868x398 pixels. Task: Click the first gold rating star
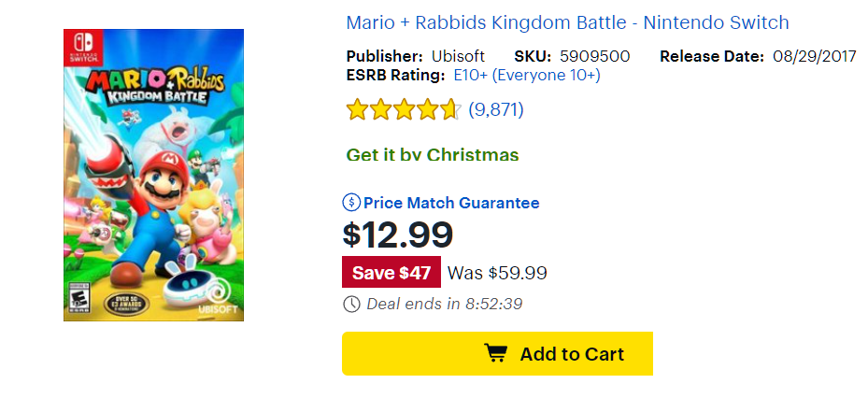(x=357, y=109)
